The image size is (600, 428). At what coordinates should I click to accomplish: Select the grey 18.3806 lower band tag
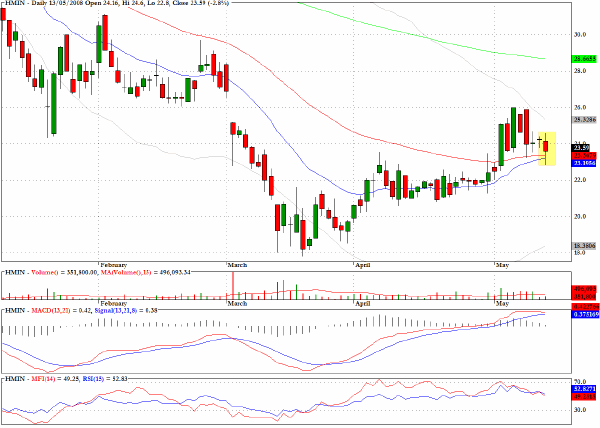584,246
